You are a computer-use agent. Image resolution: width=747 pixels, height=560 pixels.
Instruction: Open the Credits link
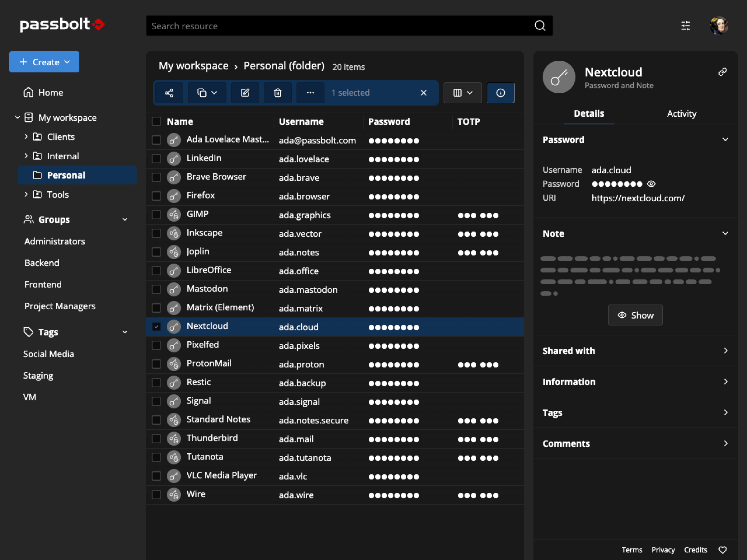coord(695,550)
